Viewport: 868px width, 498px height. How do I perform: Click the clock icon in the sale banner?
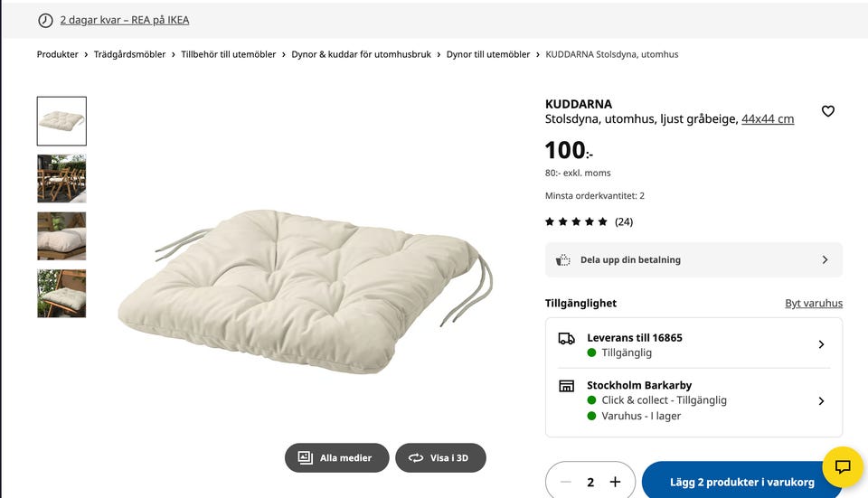pyautogui.click(x=45, y=20)
